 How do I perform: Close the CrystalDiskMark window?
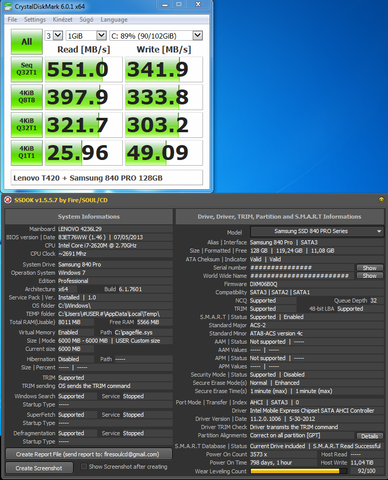click(x=198, y=5)
